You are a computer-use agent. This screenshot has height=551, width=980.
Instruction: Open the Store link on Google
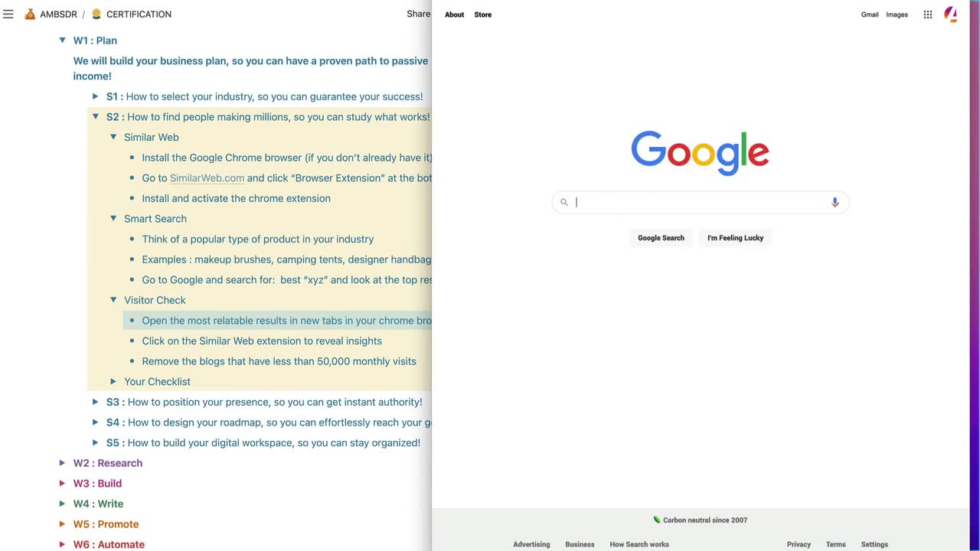tap(483, 15)
